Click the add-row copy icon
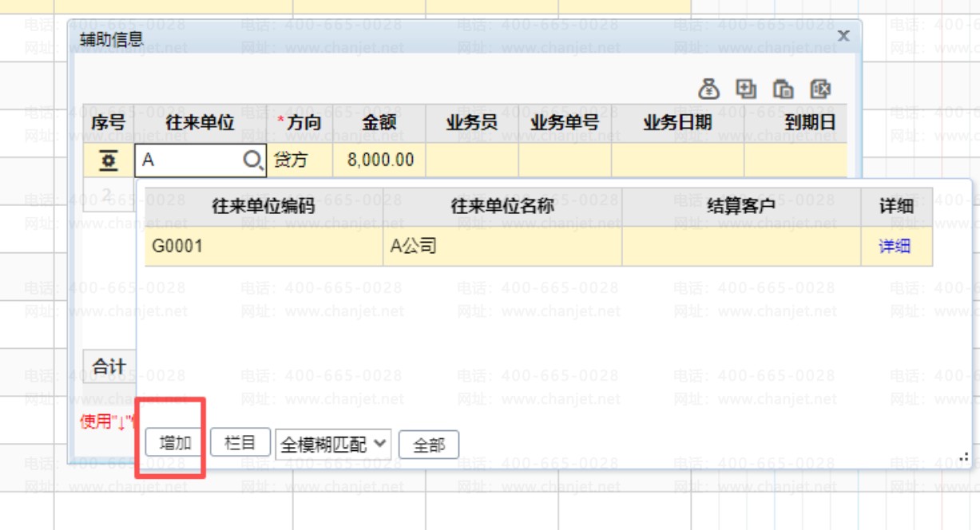This screenshot has width=980, height=530. point(746,89)
